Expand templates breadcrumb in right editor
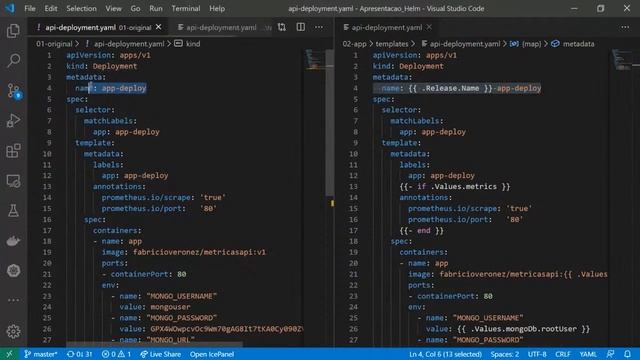640x360 pixels. click(392, 44)
